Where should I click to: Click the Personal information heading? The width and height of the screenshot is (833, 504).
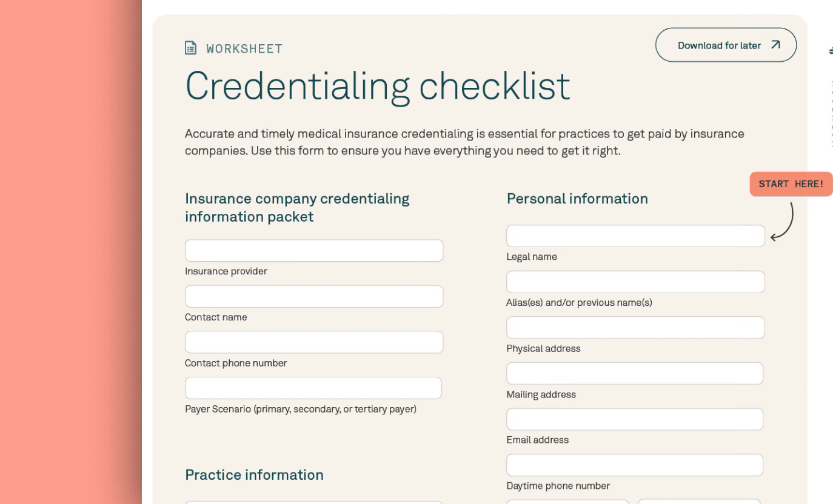pyautogui.click(x=577, y=199)
